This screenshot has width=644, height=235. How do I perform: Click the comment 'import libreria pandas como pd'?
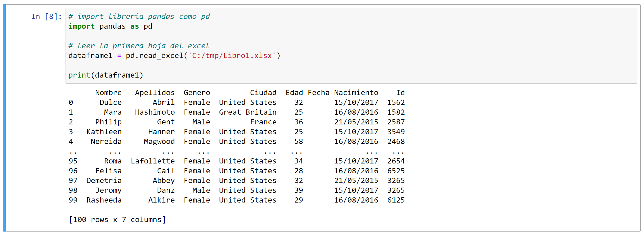[139, 17]
